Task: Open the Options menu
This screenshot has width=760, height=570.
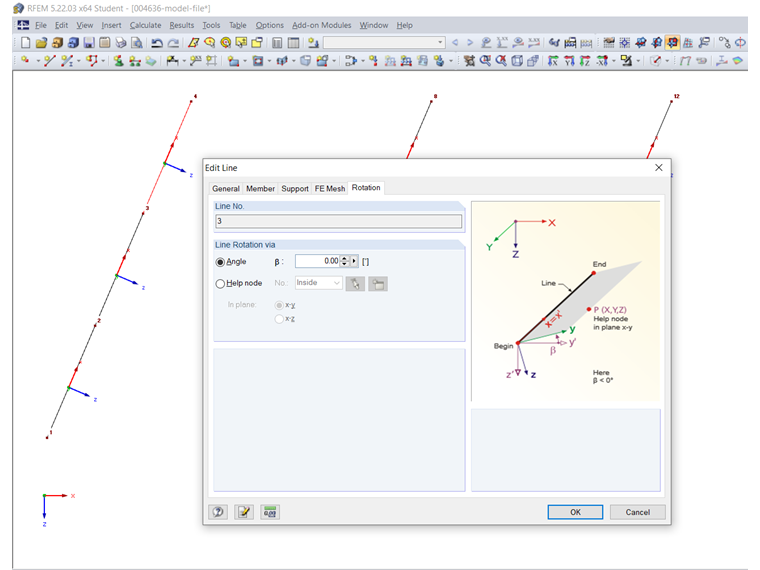Action: pyautogui.click(x=269, y=25)
